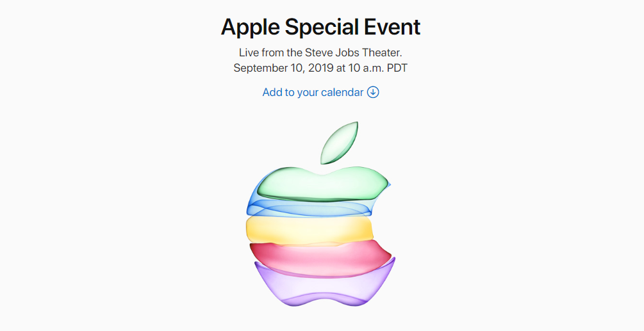Image resolution: width=644 pixels, height=331 pixels.
Task: Click the 10 a.m. time text
Action: (367, 68)
